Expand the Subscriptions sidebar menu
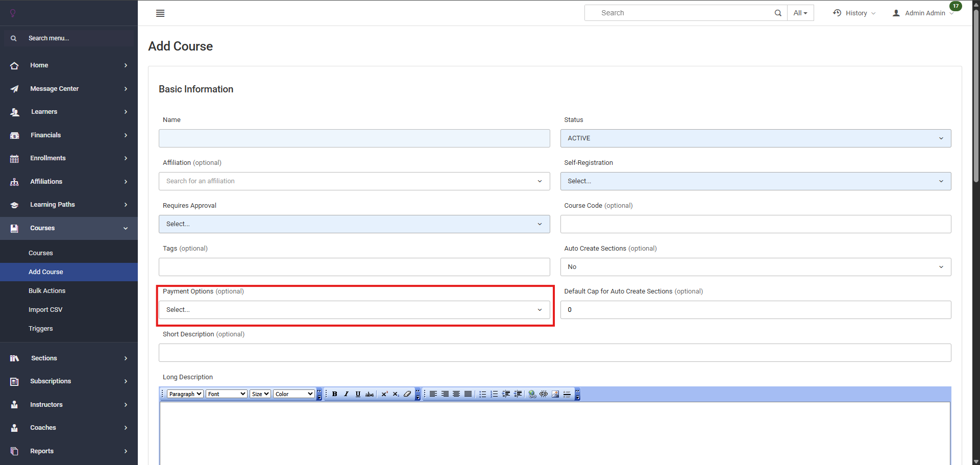 click(69, 381)
